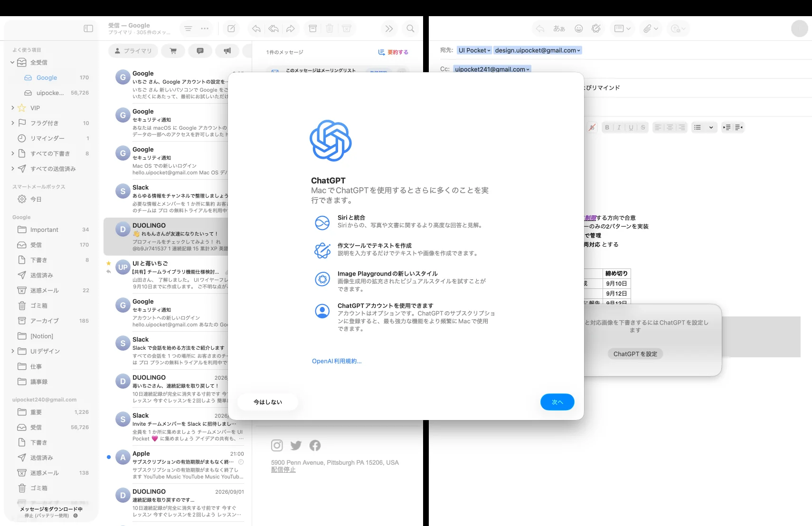The width and height of the screenshot is (812, 526).
Task: Click 次へ in the ChatGPT dialog
Action: [557, 402]
